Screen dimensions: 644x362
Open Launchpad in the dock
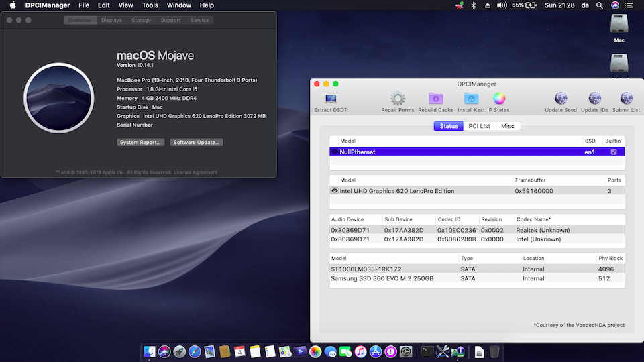[x=180, y=352]
